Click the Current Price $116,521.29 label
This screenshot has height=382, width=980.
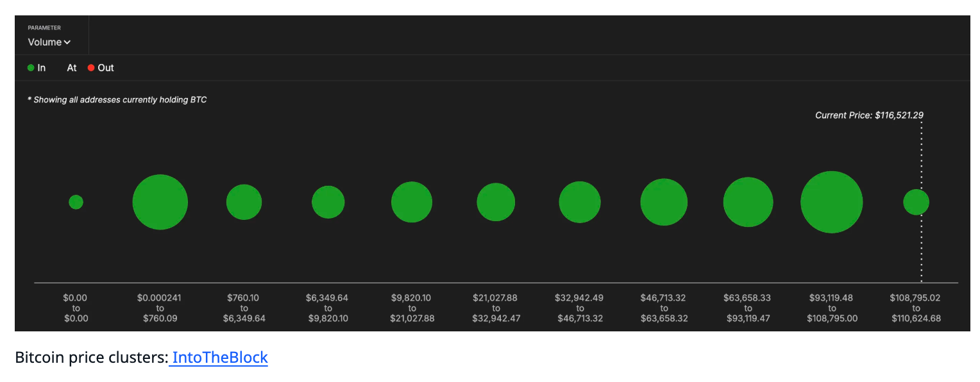pyautogui.click(x=869, y=115)
